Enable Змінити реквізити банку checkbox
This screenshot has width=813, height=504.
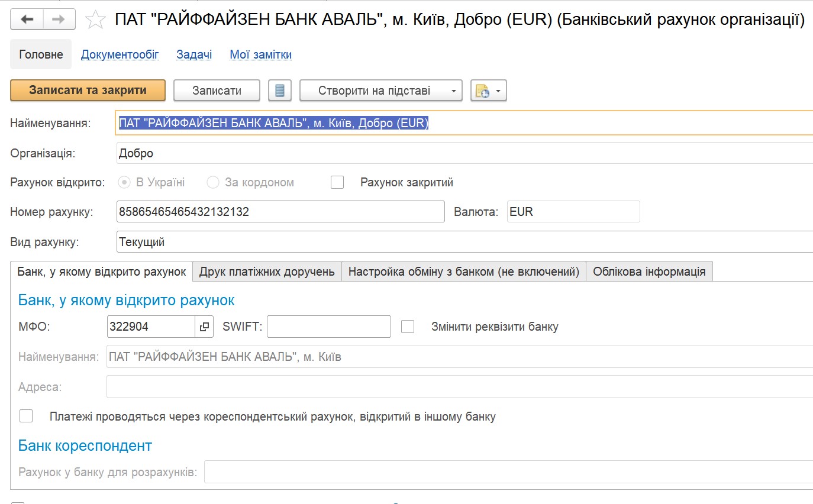tap(408, 327)
